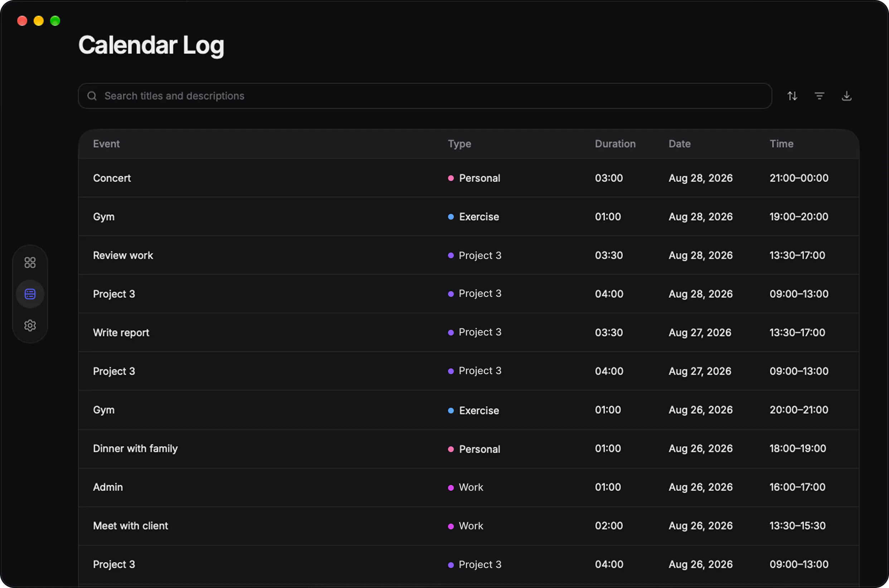Click the Personal type in the Dinner with family row
Image resolution: width=889 pixels, height=588 pixels.
[480, 449]
